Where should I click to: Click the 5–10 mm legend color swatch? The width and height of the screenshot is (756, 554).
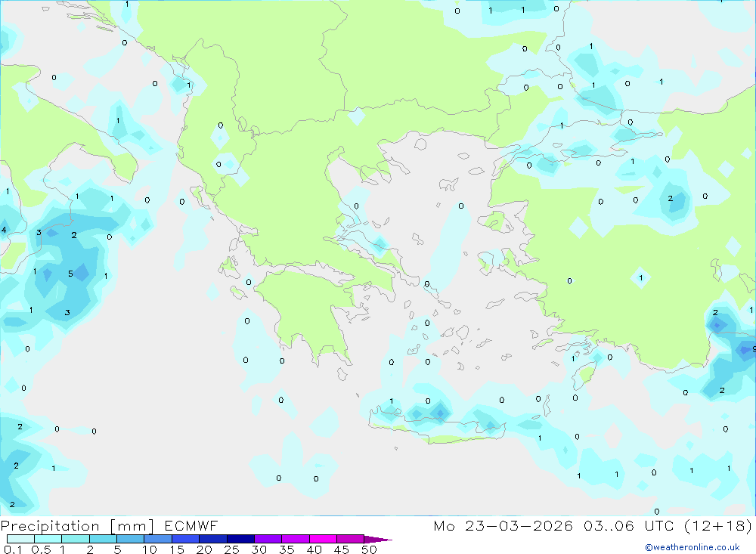tap(131, 539)
